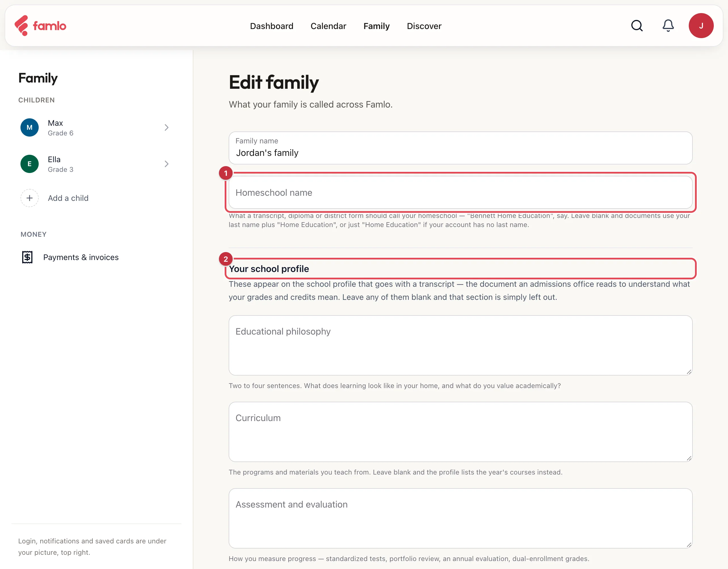This screenshot has width=728, height=569.
Task: Focus the Homeschool name field
Action: pyautogui.click(x=460, y=192)
